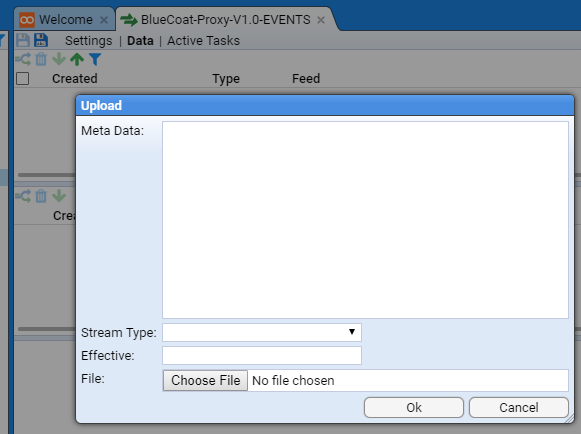Confirm upload with Ok button
This screenshot has width=581, height=434.
click(414, 408)
